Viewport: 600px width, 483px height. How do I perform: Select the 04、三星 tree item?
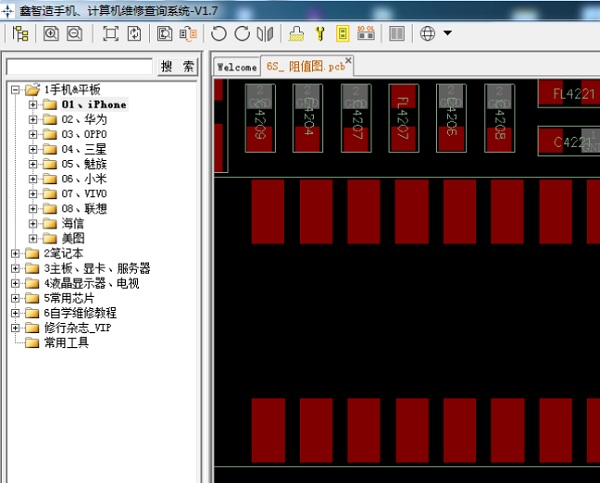pyautogui.click(x=84, y=149)
